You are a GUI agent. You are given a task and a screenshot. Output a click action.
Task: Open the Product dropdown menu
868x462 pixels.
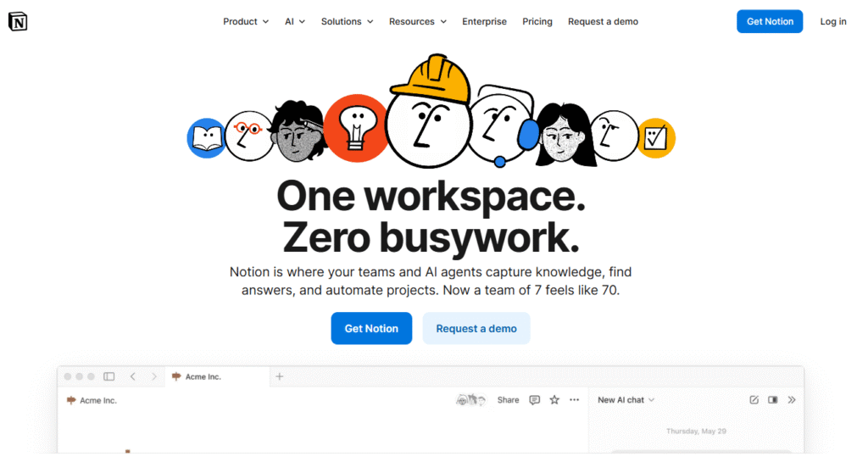click(x=246, y=21)
